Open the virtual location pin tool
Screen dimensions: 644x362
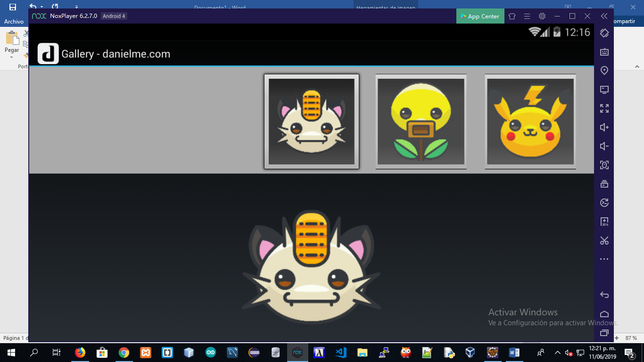[604, 71]
